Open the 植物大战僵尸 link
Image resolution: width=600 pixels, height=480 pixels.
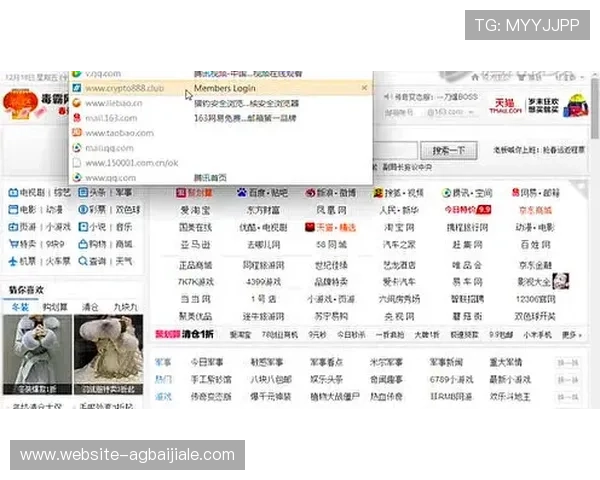(x=334, y=397)
